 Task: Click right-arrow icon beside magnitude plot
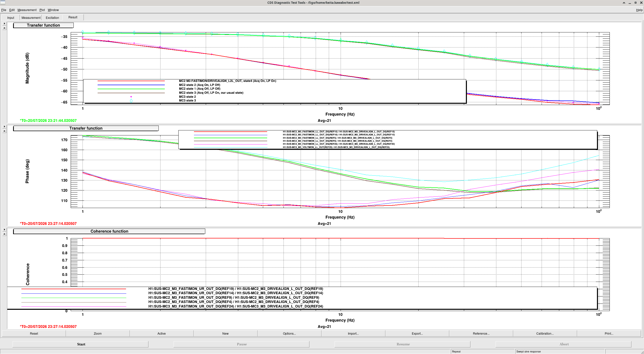4,23
